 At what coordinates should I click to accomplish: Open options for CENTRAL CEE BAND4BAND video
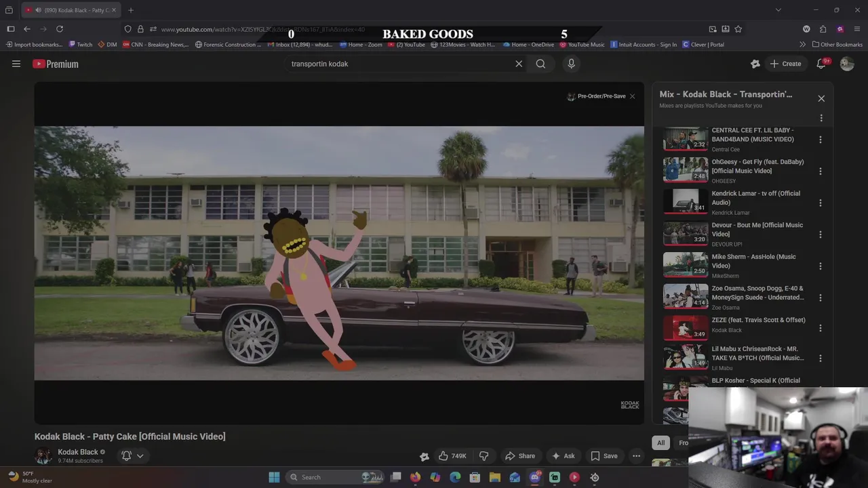[821, 140]
